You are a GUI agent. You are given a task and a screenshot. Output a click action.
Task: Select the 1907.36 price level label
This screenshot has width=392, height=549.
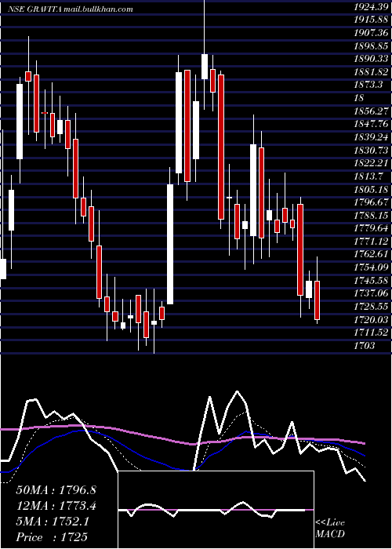click(x=371, y=33)
